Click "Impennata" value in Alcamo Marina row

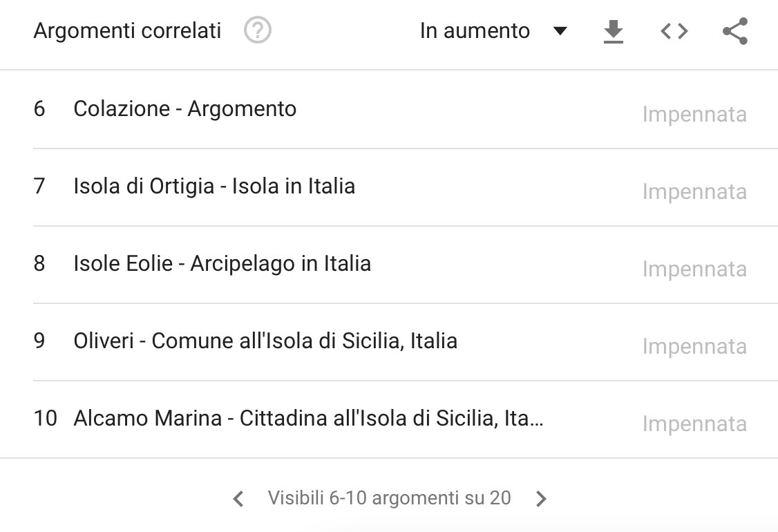(x=694, y=424)
